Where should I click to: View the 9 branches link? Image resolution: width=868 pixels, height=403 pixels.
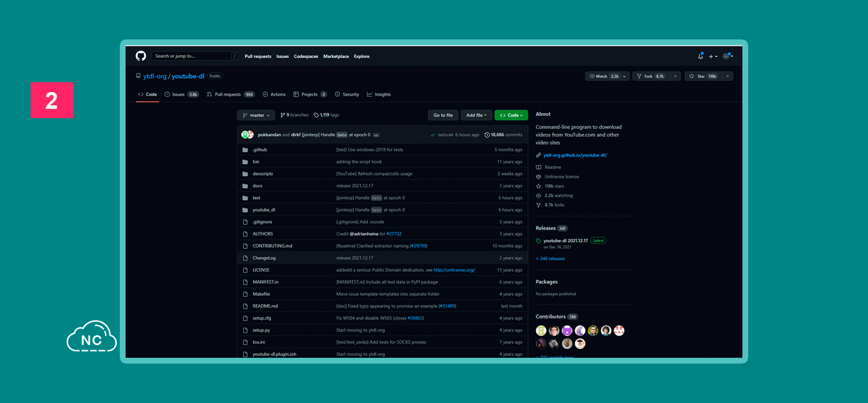[295, 115]
